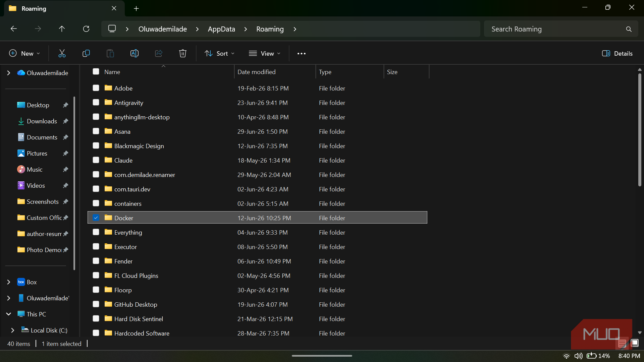Check the Claude folder checkbox
The image size is (644, 362).
96,160
